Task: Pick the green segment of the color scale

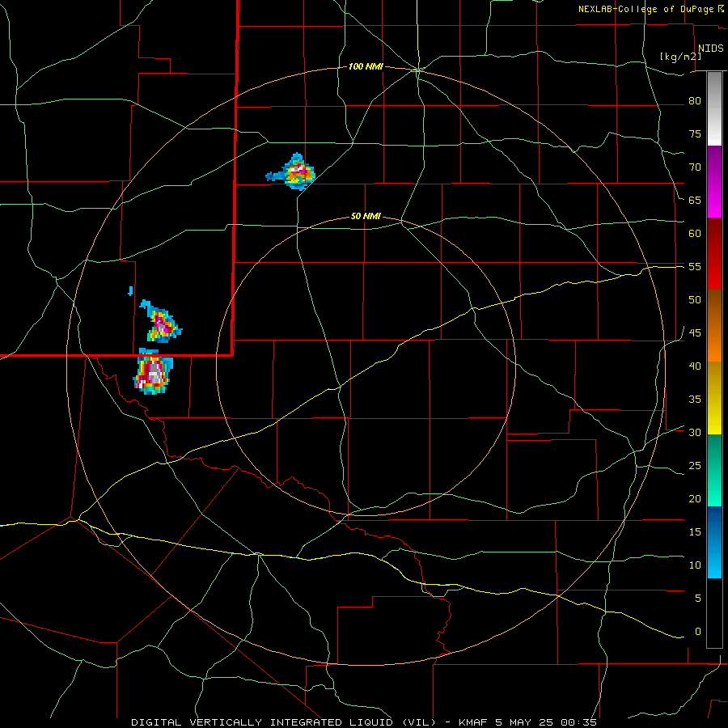Action: (x=714, y=470)
